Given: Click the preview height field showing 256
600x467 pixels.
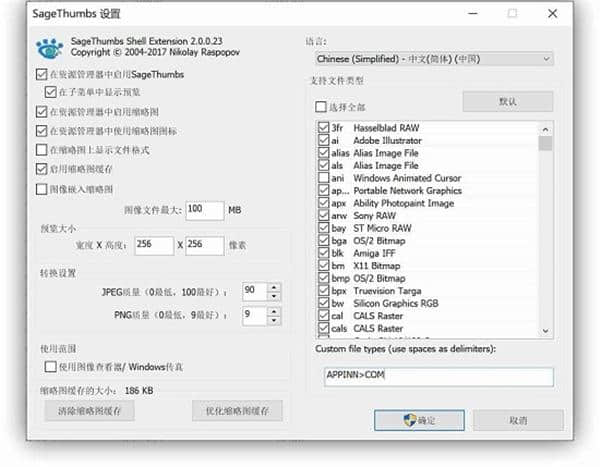Looking at the screenshot, I should coord(205,245).
